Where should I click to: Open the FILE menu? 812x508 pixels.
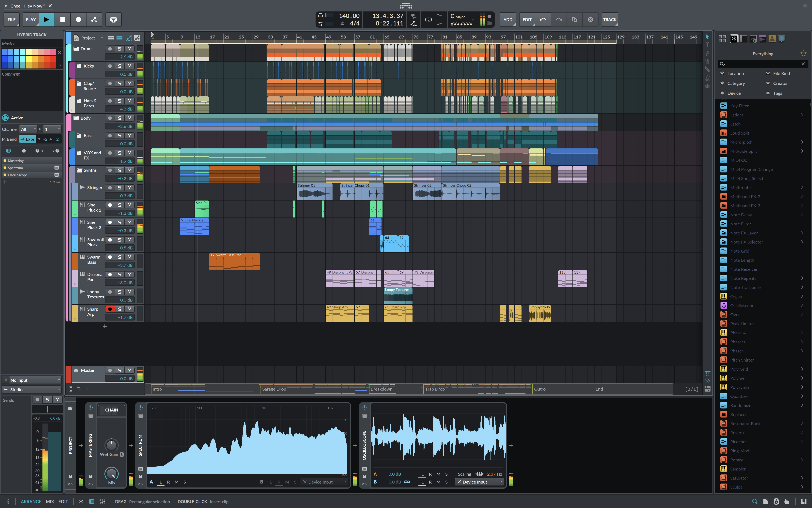click(12, 20)
